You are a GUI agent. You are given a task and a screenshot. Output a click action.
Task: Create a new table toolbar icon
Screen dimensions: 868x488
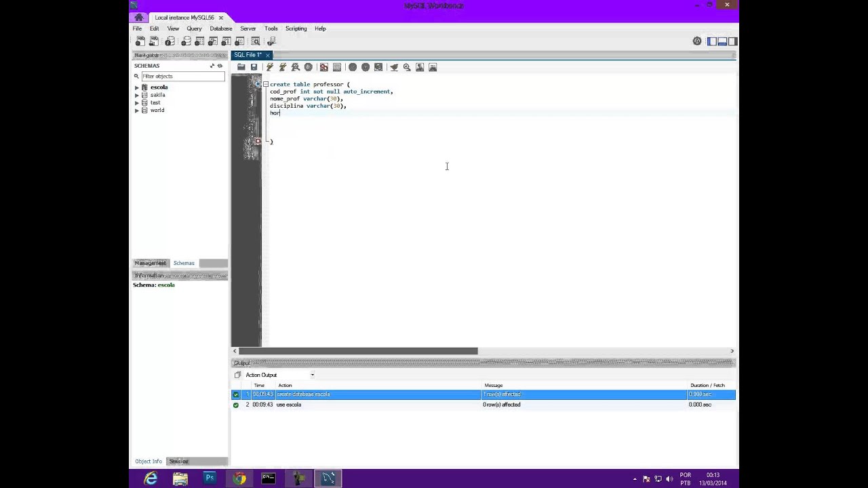pyautogui.click(x=199, y=41)
